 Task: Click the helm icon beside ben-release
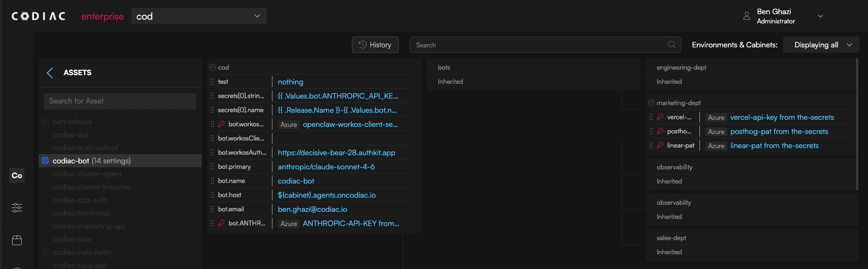(46, 121)
